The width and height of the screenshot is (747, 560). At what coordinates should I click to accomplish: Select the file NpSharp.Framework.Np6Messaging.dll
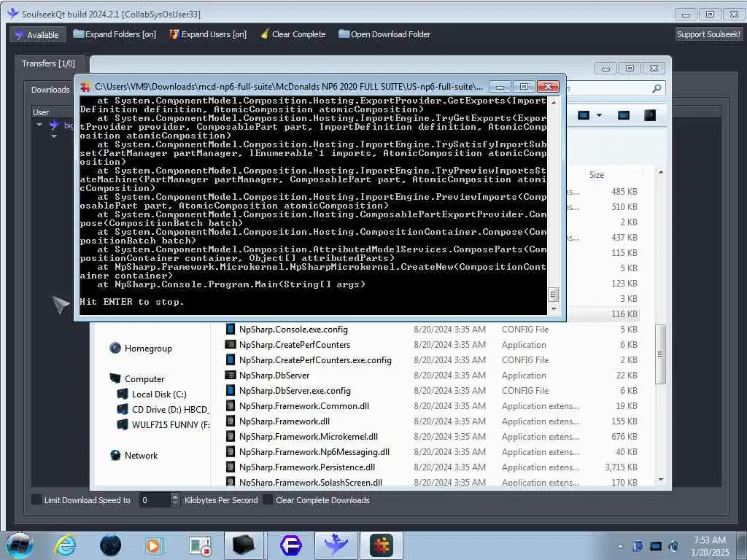point(314,452)
